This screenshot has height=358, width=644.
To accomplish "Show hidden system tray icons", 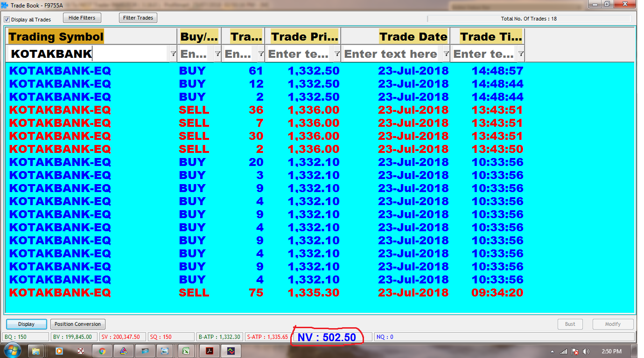I will 553,351.
